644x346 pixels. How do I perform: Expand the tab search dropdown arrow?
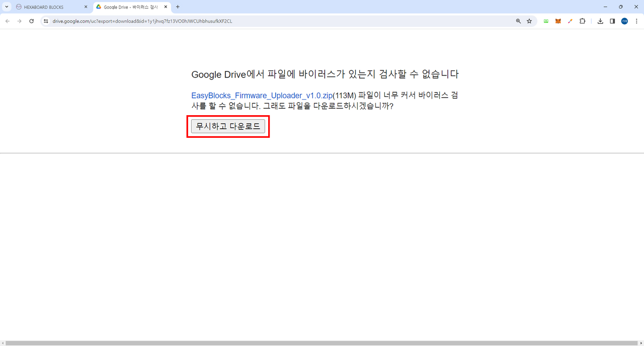tap(7, 7)
